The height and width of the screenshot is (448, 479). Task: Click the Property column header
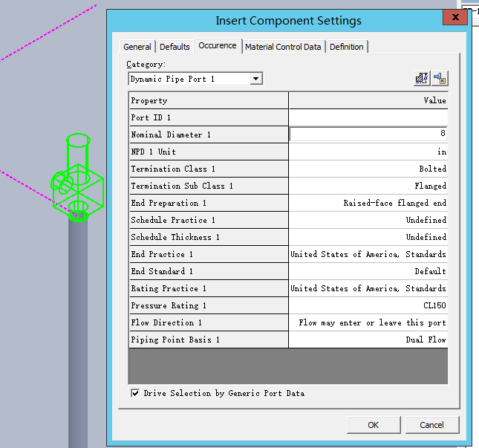(209, 100)
